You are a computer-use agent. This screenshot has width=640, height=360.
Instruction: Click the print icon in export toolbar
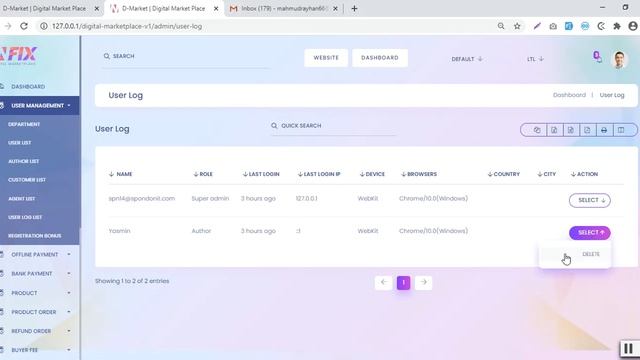click(604, 130)
